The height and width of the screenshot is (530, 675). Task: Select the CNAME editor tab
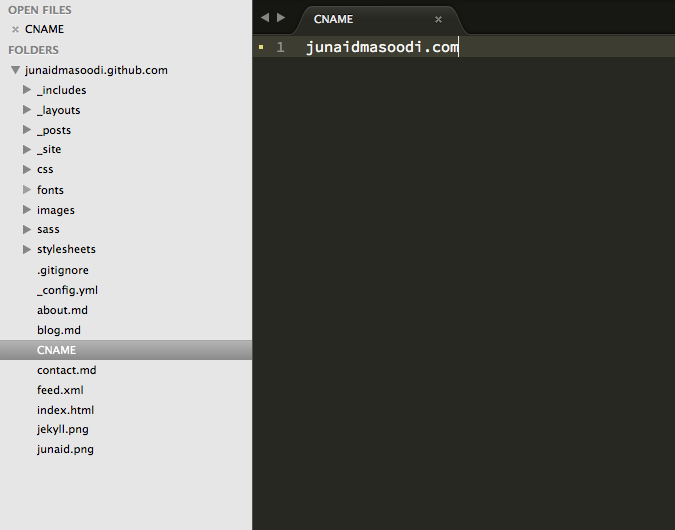(333, 19)
